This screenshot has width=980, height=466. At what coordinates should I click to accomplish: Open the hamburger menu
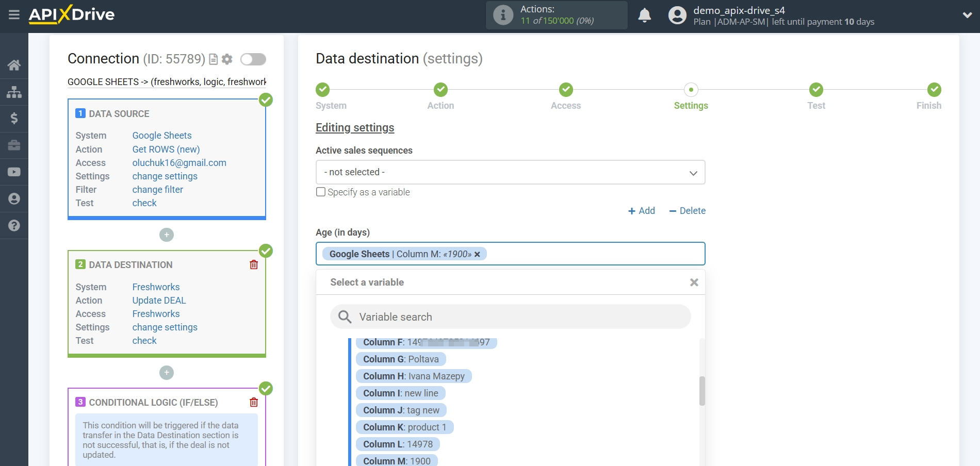(14, 14)
